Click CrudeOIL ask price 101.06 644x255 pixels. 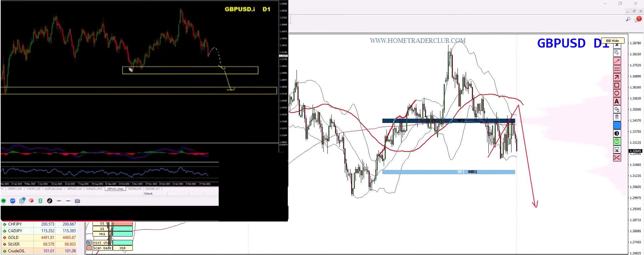pyautogui.click(x=70, y=251)
